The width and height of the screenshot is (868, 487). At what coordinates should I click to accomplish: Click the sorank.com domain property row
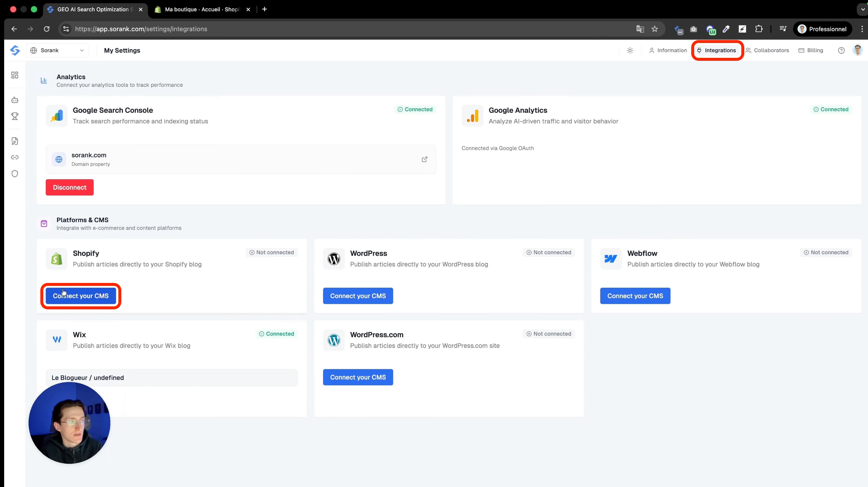(x=241, y=159)
